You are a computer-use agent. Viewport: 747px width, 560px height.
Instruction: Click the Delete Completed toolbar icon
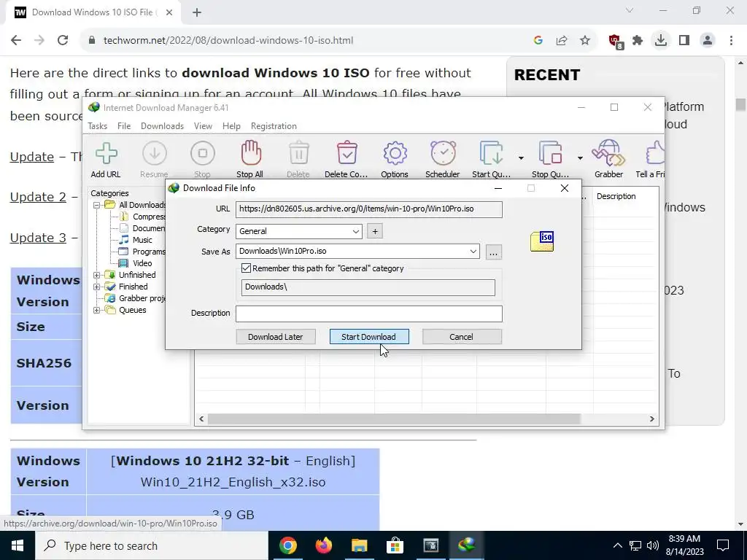point(347,153)
